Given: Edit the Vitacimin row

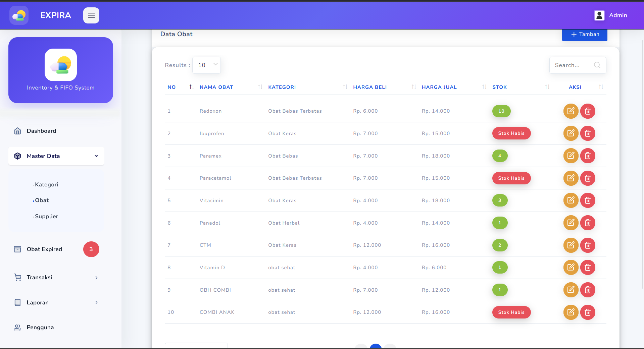Looking at the screenshot, I should pyautogui.click(x=571, y=200).
